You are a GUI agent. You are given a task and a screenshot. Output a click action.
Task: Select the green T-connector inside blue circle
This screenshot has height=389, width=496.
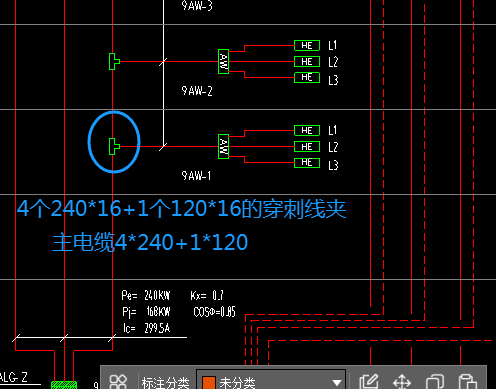click(x=114, y=146)
